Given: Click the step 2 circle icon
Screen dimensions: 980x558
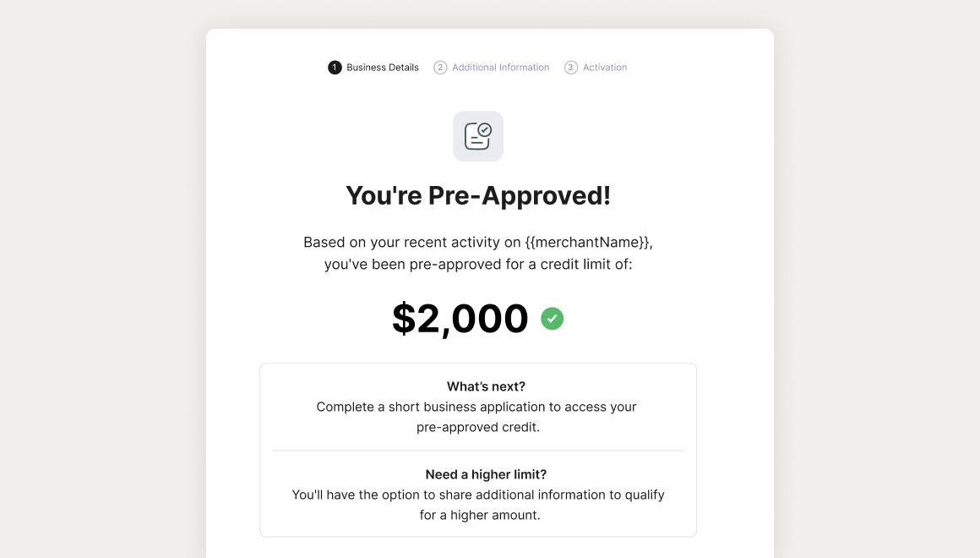Looking at the screenshot, I should click(441, 68).
